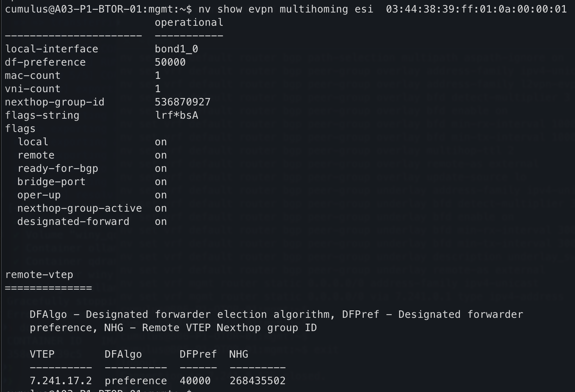Click the nexthop-group-active flag label
This screenshot has height=392, width=575.
(x=80, y=208)
